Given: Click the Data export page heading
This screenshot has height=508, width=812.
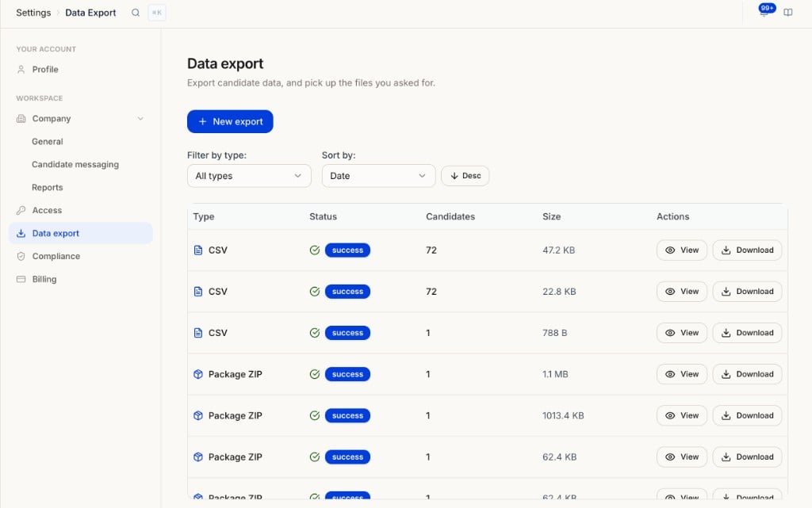Looking at the screenshot, I should pyautogui.click(x=225, y=63).
